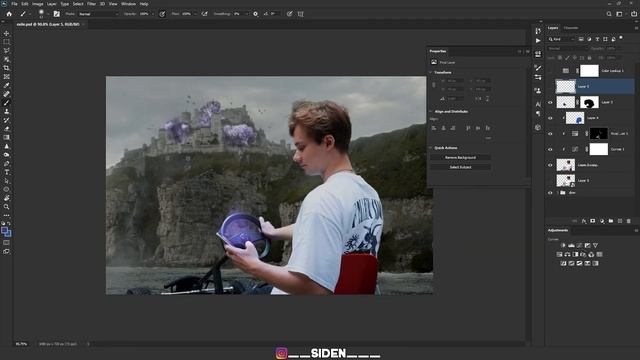Hide the black-masked adjustment layer
This screenshot has height=360, width=640.
550,133
